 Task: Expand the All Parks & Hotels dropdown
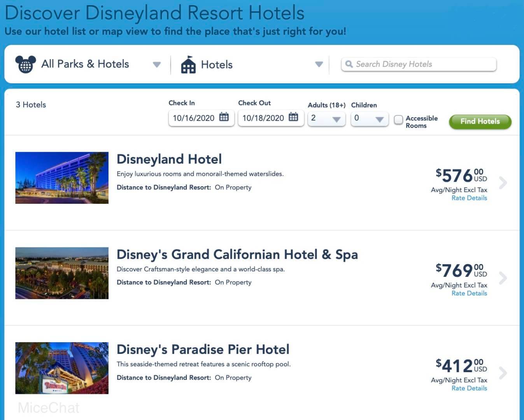point(157,65)
